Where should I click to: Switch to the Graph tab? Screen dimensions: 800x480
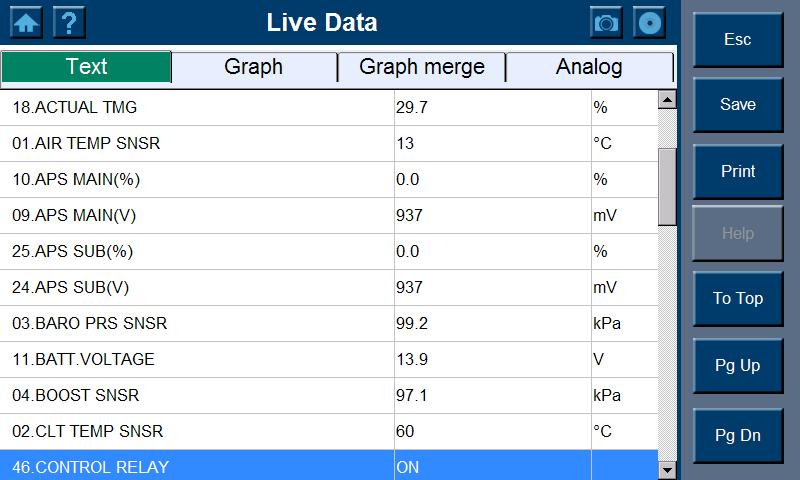point(253,67)
